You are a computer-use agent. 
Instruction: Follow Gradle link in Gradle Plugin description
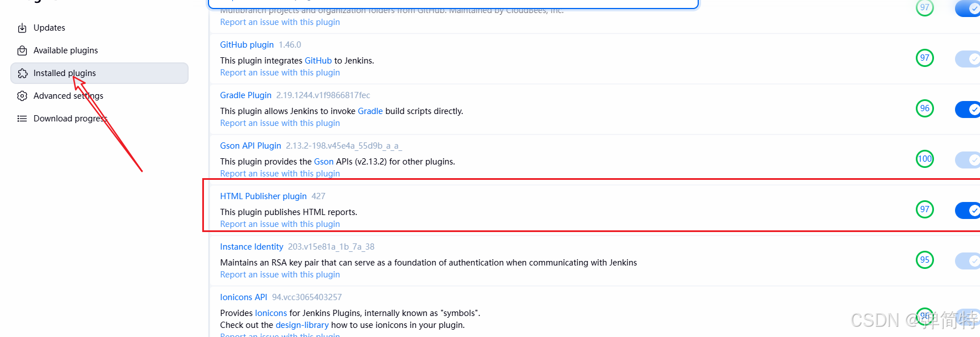370,111
